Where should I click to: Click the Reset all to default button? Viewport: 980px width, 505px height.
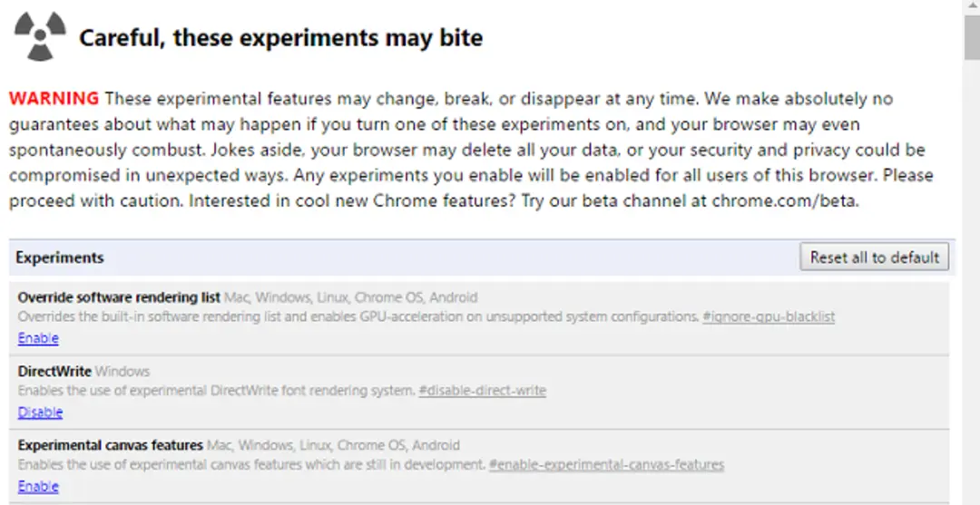(x=875, y=257)
